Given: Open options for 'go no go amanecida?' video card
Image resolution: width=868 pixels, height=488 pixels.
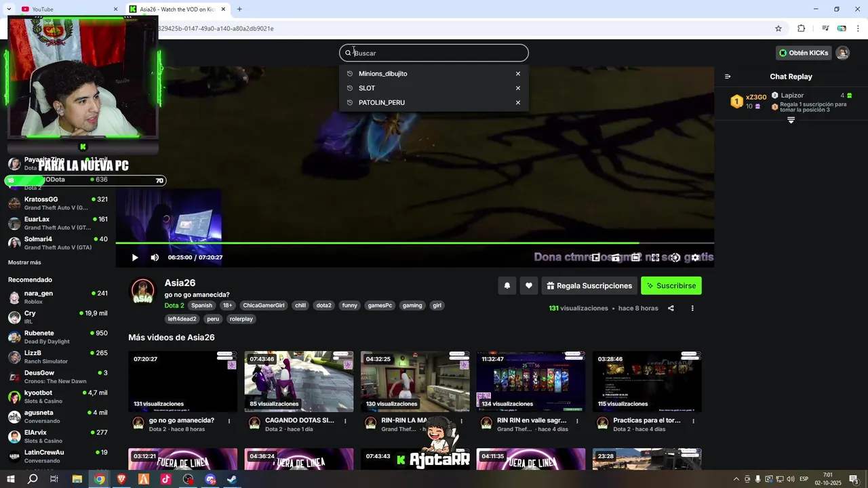Looking at the screenshot, I should (x=229, y=421).
